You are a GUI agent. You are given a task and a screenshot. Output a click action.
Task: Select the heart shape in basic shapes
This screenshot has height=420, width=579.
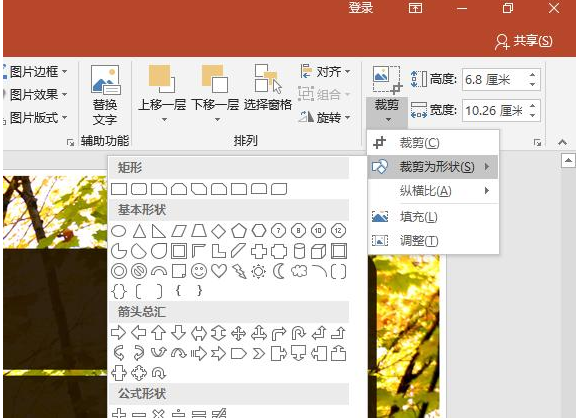[219, 272]
